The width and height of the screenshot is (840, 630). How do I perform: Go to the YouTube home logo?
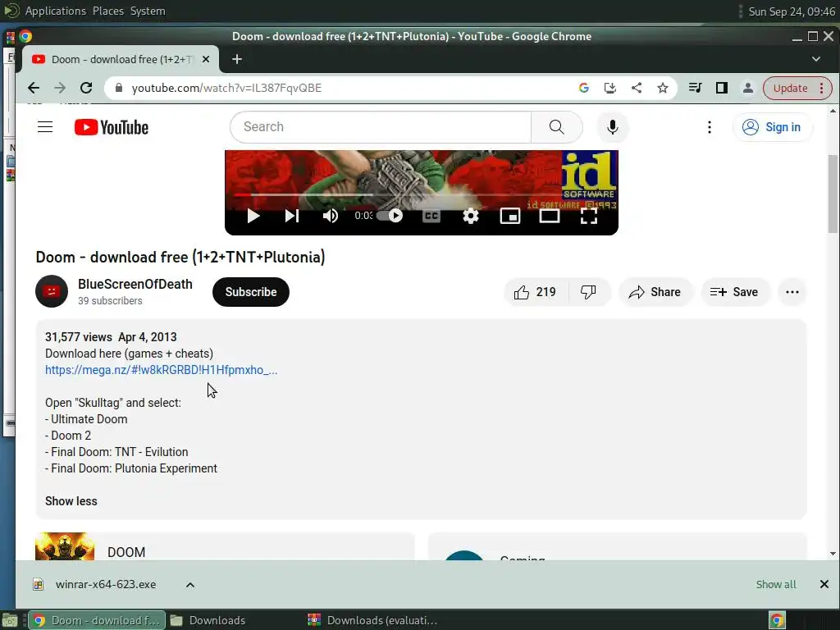112,127
